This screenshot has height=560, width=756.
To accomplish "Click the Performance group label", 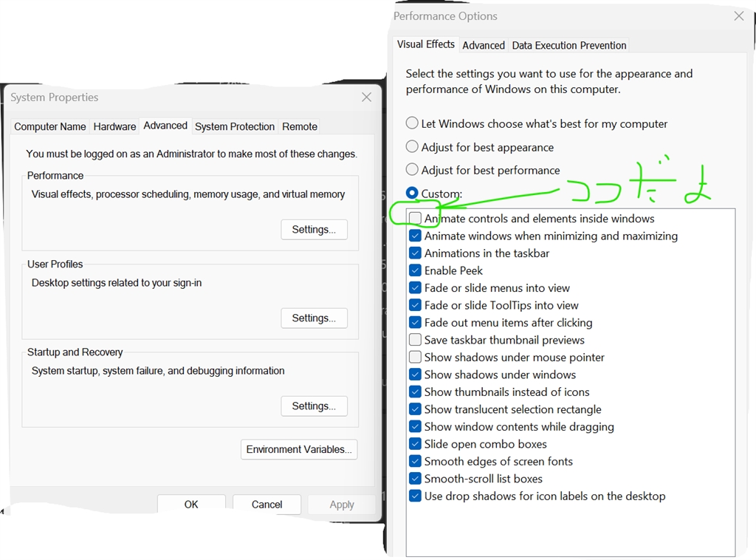I will [x=55, y=176].
